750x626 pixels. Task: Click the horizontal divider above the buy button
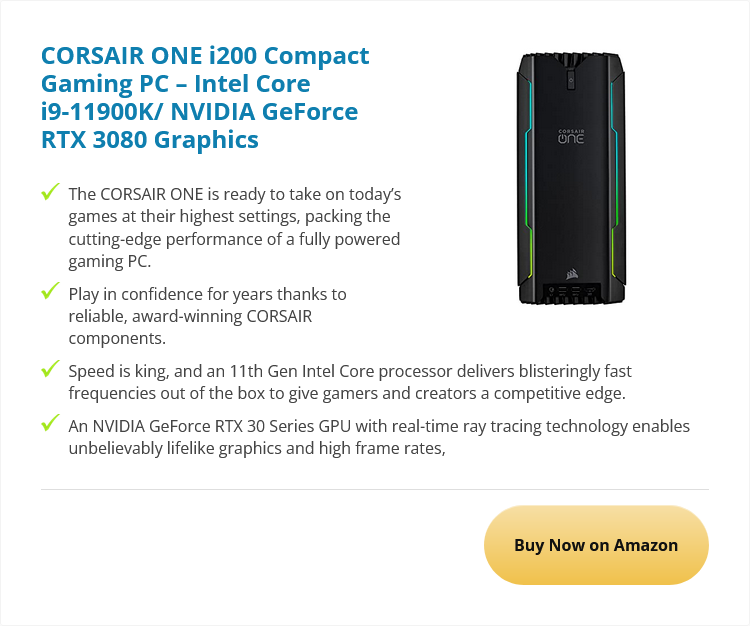tap(374, 489)
